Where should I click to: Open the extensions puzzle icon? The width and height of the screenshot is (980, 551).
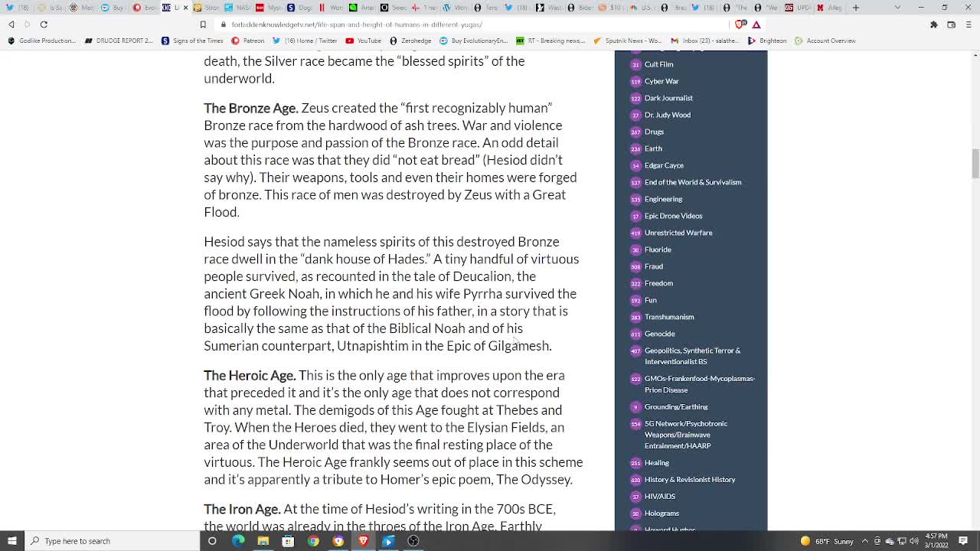[x=933, y=24]
